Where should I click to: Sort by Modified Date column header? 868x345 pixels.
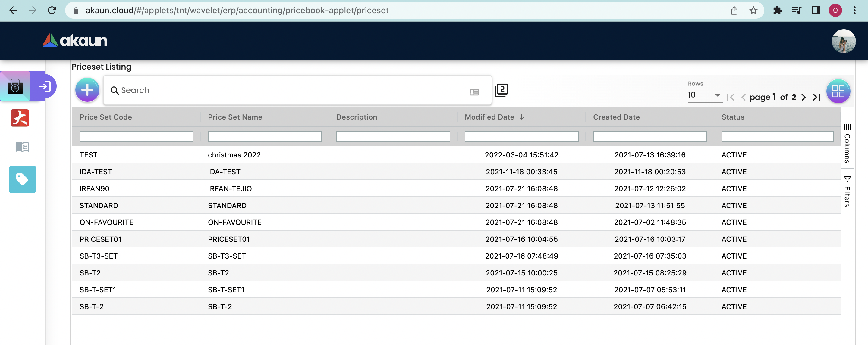pyautogui.click(x=489, y=117)
